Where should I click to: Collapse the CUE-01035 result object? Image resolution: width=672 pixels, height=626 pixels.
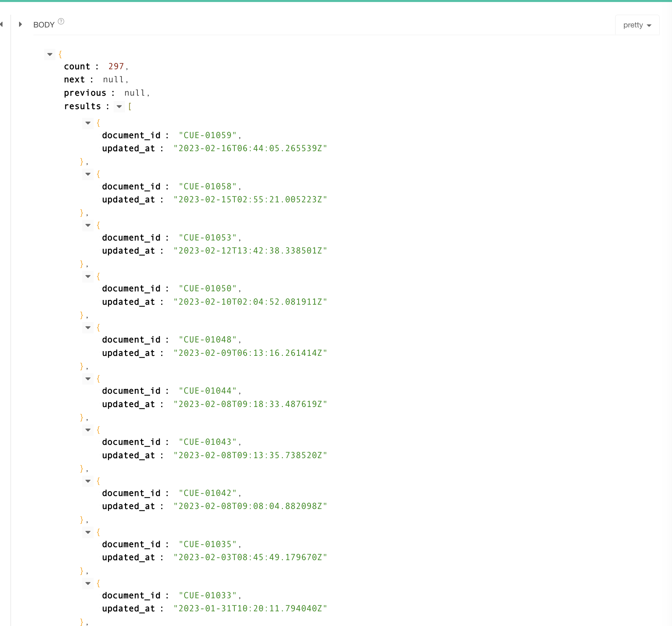[88, 532]
